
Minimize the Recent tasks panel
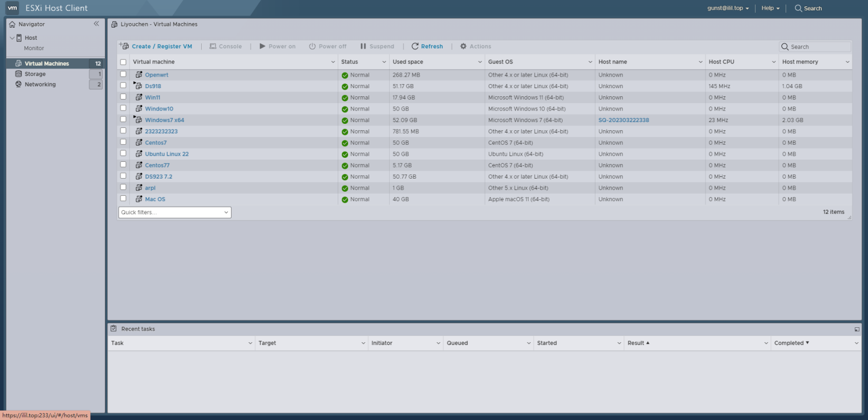point(856,329)
